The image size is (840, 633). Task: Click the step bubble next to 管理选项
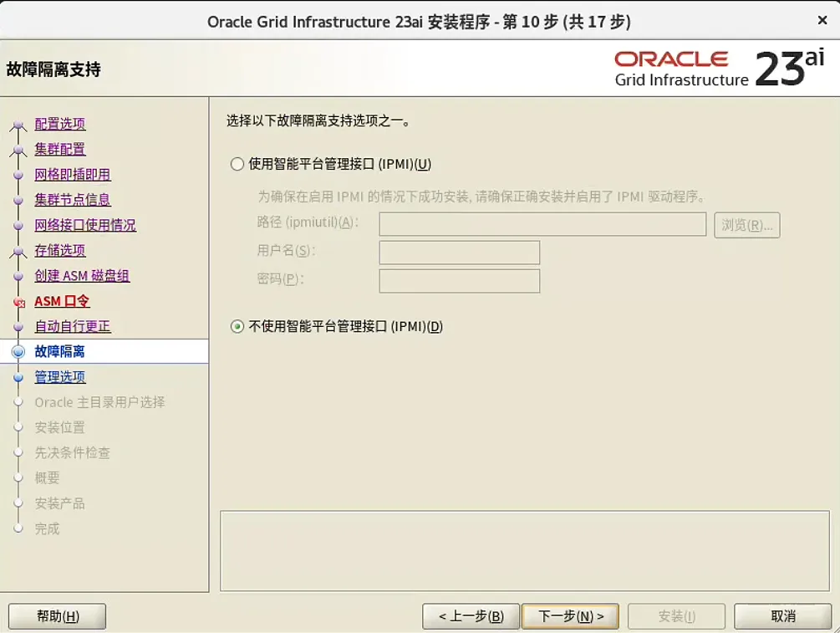coord(18,376)
